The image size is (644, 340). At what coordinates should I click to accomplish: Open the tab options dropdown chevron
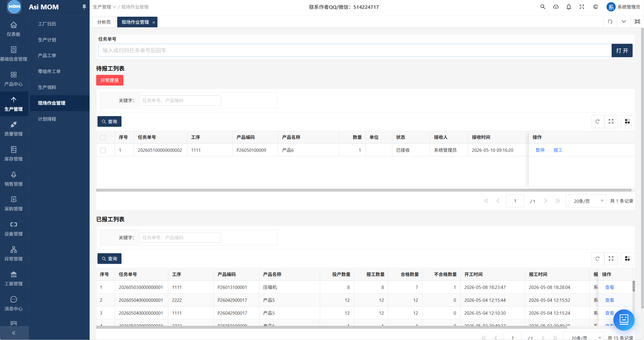point(624,22)
